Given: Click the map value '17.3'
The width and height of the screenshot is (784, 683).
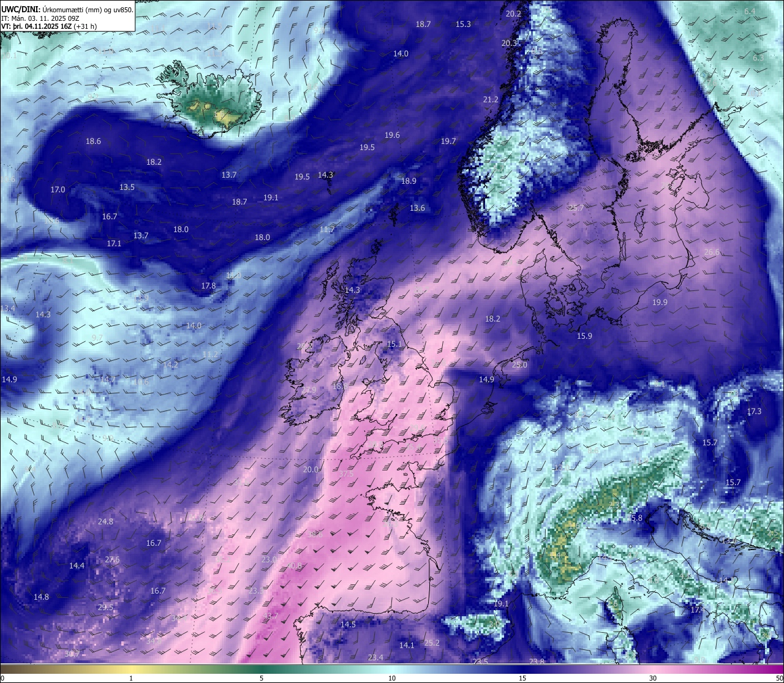Looking at the screenshot, I should point(755,412).
